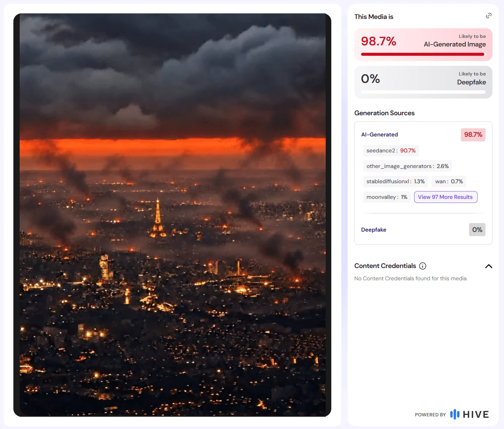Copy the result share link icon
The image size is (504, 429).
click(x=488, y=16)
